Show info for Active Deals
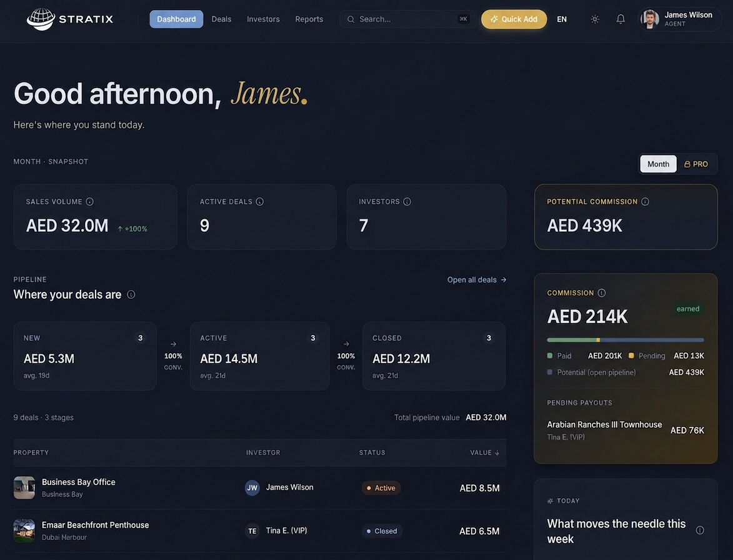Screen dimensions: 733x560 point(260,201)
